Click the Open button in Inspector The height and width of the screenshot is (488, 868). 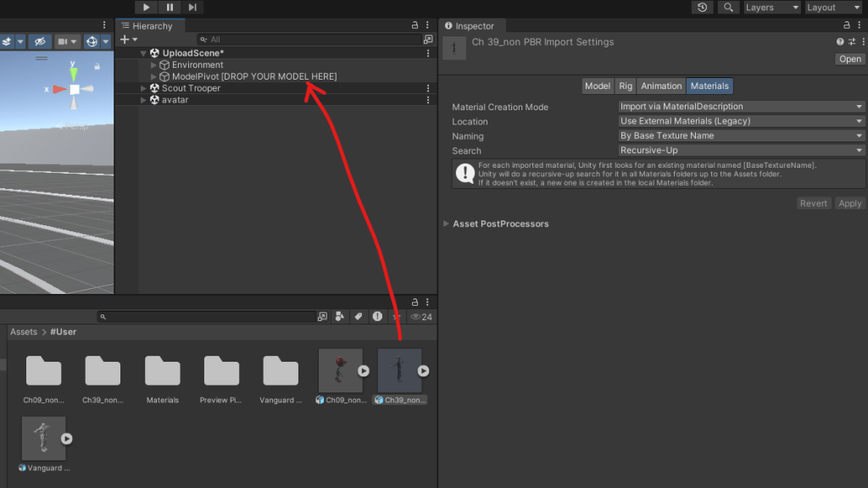pos(849,59)
